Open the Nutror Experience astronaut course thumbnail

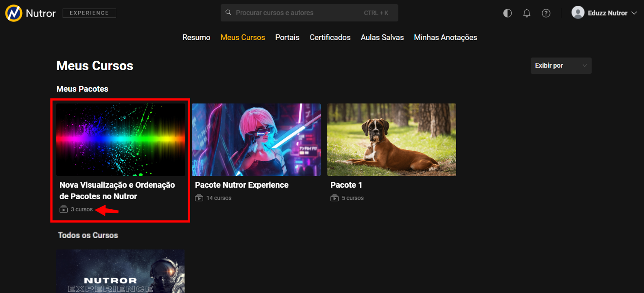coord(121,271)
